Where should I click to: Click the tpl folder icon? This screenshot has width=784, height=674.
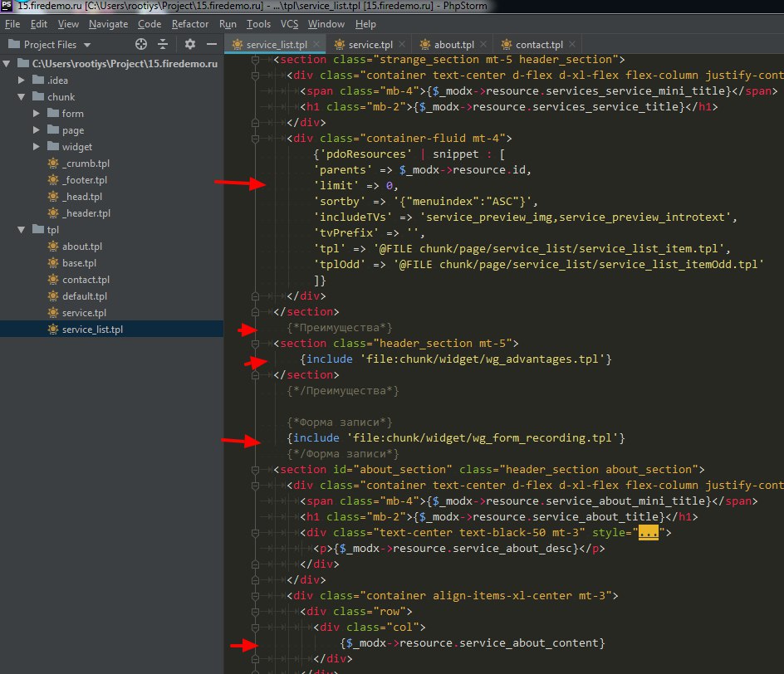38,229
